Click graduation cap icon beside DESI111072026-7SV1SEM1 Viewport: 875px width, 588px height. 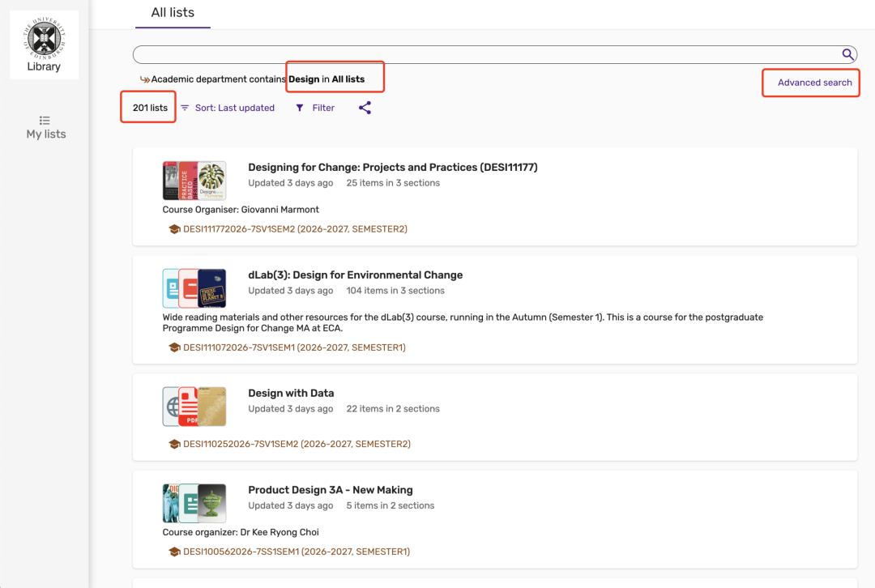click(174, 347)
